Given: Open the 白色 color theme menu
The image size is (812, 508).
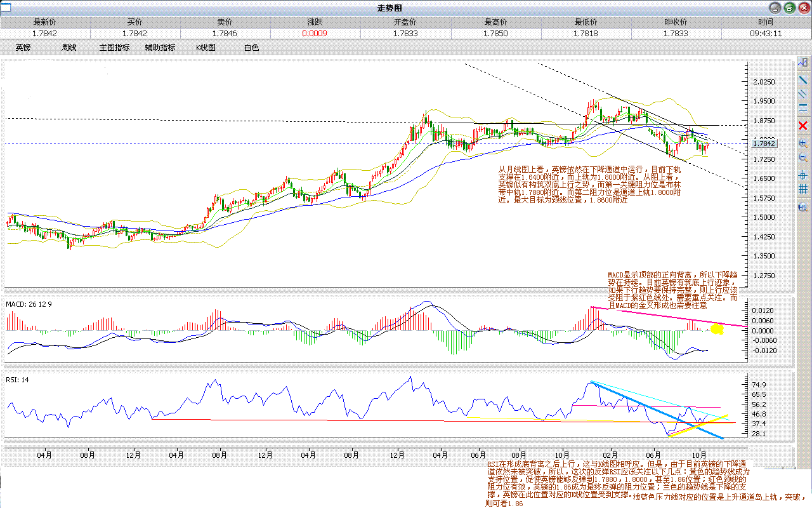Looking at the screenshot, I should pyautogui.click(x=251, y=48).
